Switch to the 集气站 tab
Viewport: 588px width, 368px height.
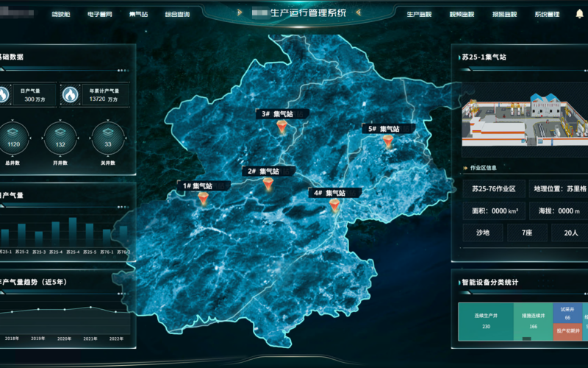pos(138,14)
